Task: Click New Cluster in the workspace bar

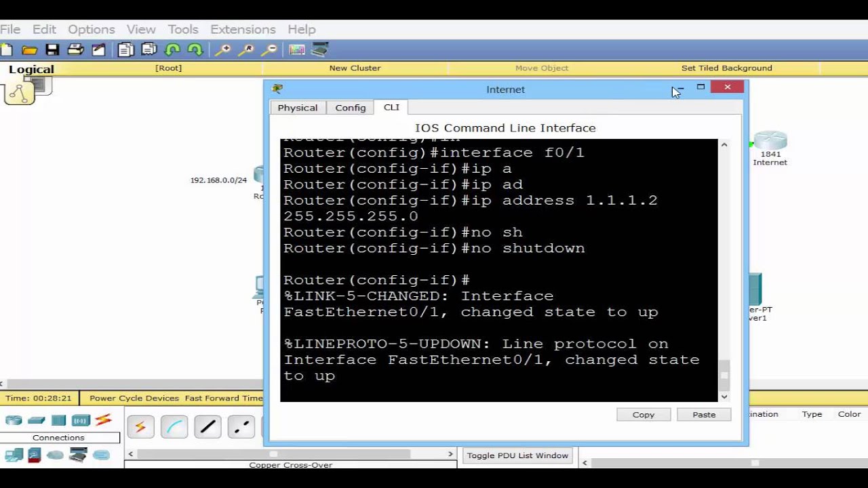Action: (355, 68)
